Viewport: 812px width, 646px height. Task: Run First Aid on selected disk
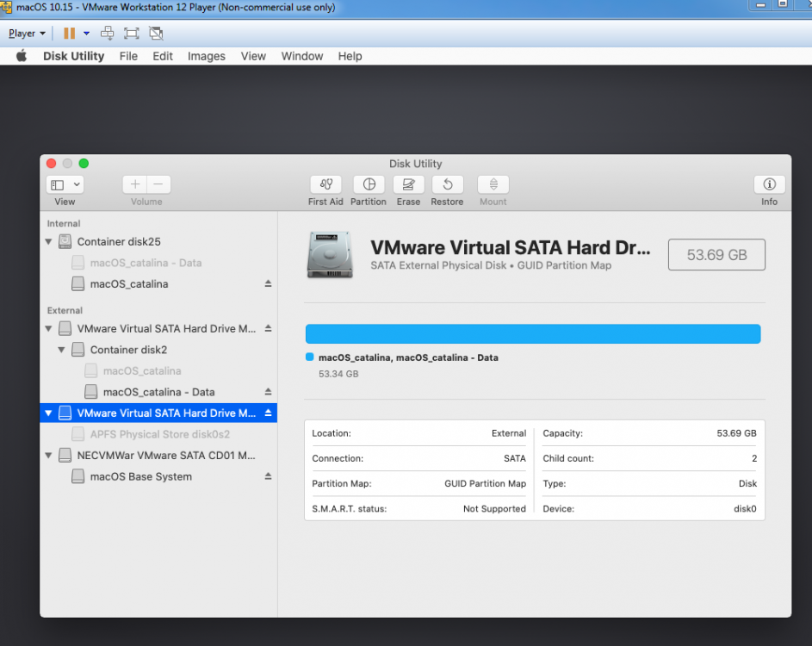tap(325, 184)
